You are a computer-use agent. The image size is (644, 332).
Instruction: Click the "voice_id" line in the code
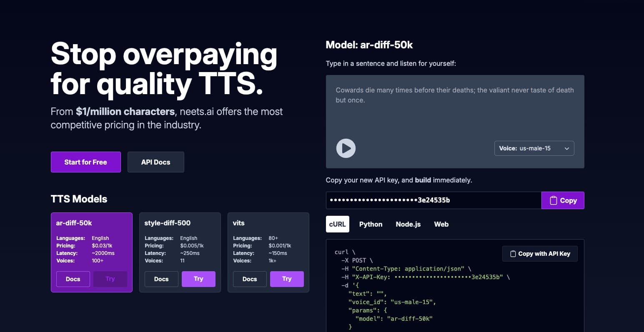[x=392, y=302]
